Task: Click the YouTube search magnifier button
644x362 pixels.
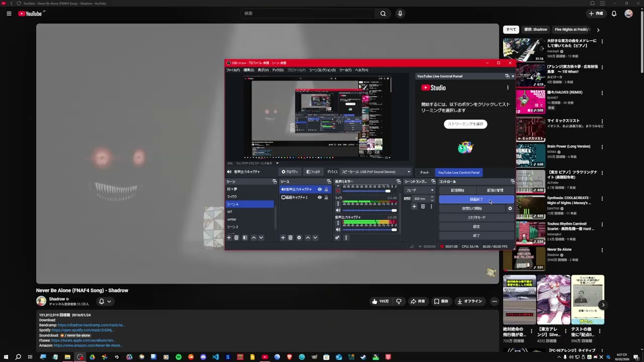Action: click(383, 14)
